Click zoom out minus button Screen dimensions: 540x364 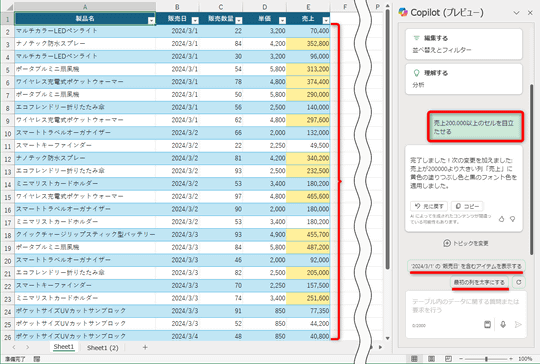coord(461,359)
